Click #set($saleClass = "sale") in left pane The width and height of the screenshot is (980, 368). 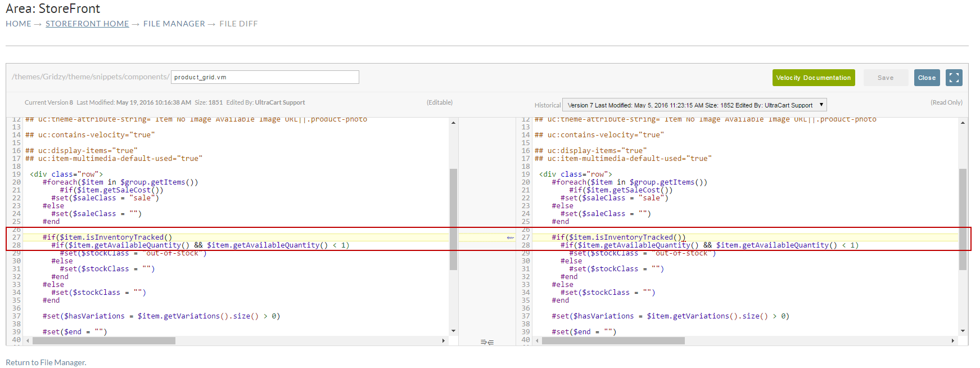click(x=105, y=198)
